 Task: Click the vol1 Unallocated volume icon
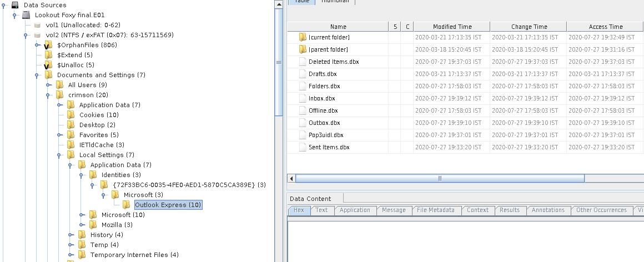point(38,25)
